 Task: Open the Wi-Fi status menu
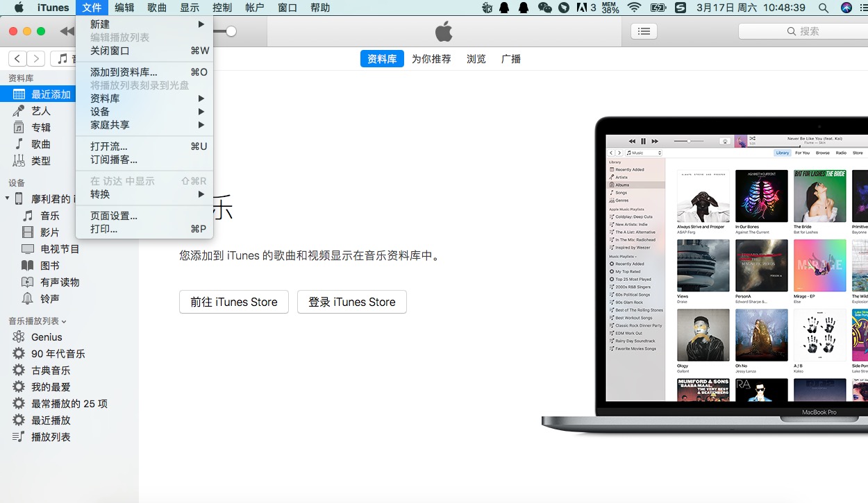click(633, 8)
